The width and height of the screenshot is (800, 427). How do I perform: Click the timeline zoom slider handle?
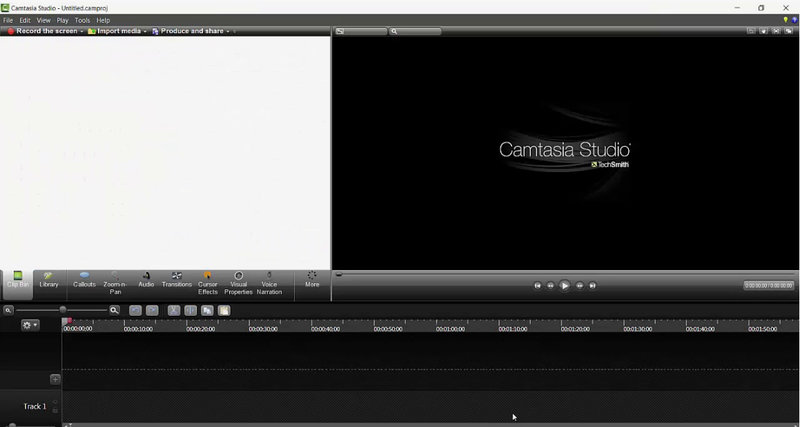63,310
